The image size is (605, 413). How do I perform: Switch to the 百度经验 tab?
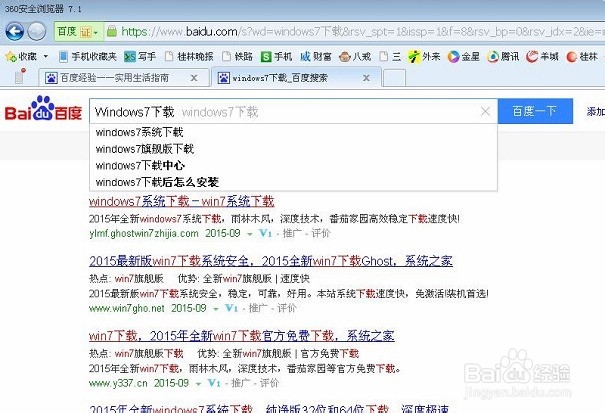pos(124,78)
